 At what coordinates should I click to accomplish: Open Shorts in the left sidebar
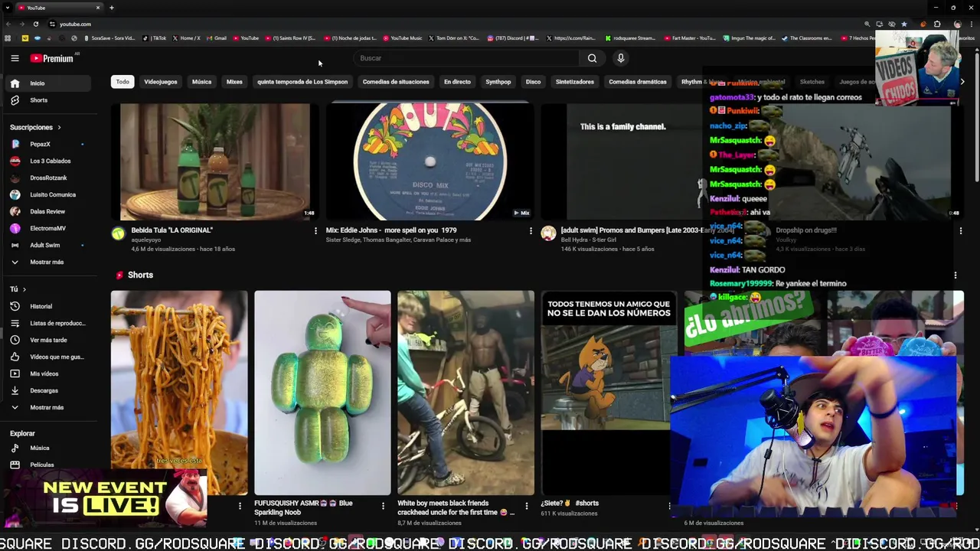(x=49, y=100)
